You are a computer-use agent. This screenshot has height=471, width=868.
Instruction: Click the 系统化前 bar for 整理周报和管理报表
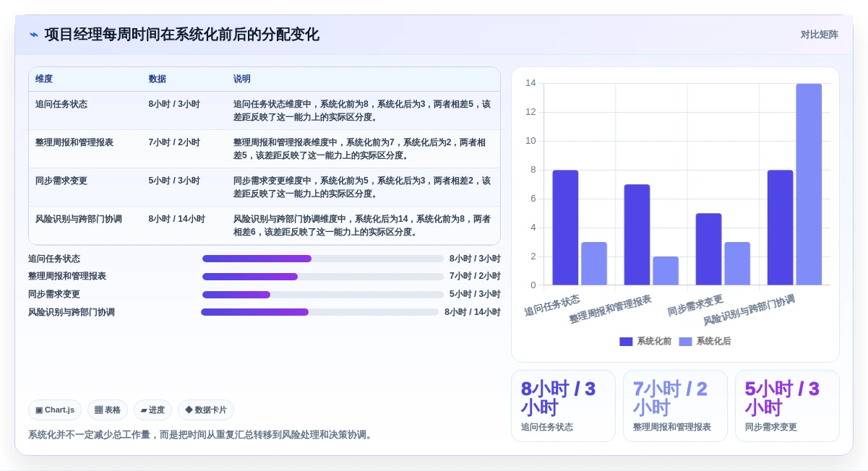coord(637,235)
